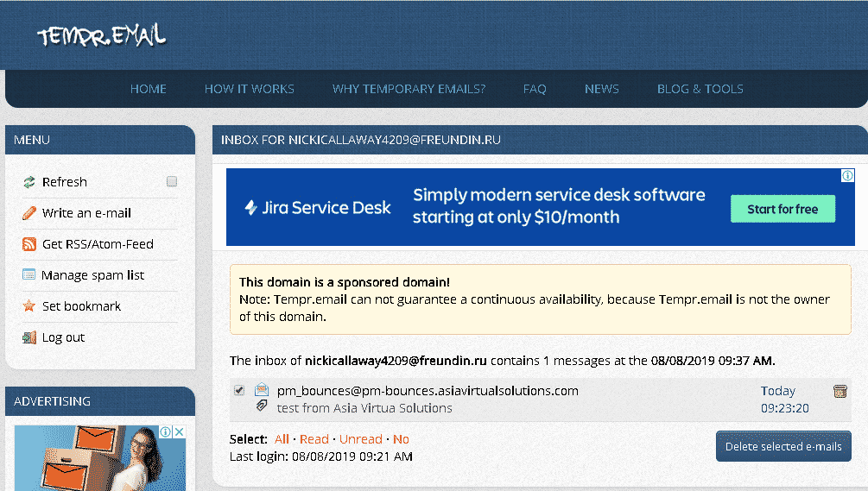Click the RSS/Atom-Feed orange icon

click(29, 244)
